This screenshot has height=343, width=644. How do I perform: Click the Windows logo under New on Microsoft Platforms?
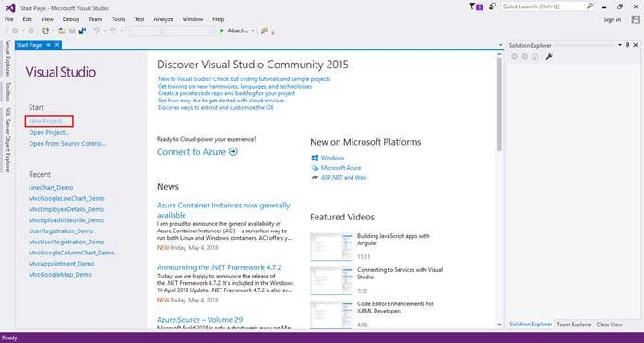click(315, 158)
